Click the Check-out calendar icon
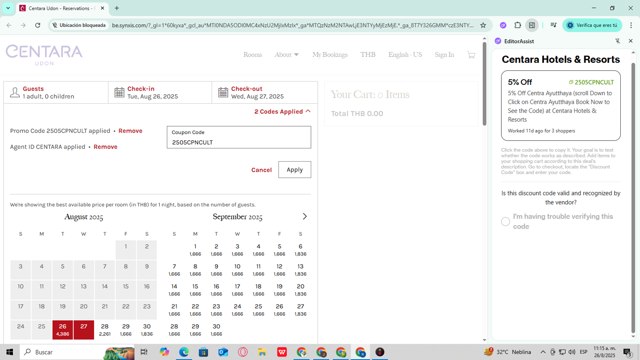 click(x=223, y=92)
